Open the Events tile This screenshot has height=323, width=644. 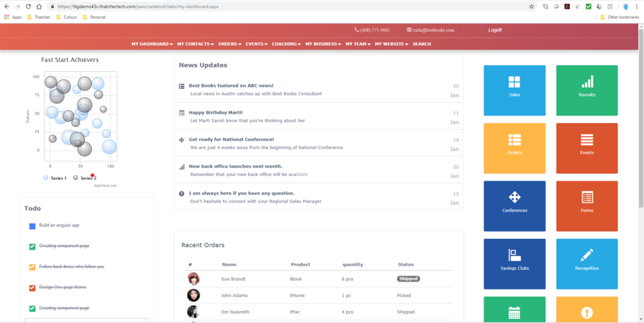[x=587, y=148]
